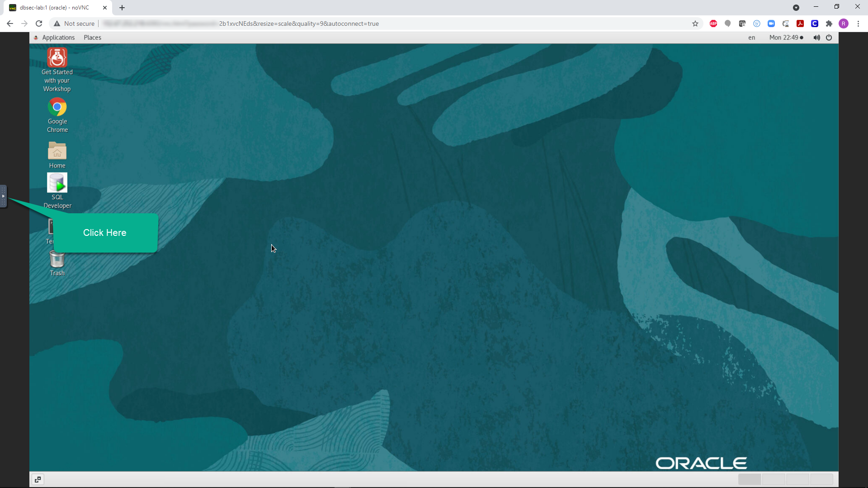
Task: Open Home folder
Action: pos(57,152)
